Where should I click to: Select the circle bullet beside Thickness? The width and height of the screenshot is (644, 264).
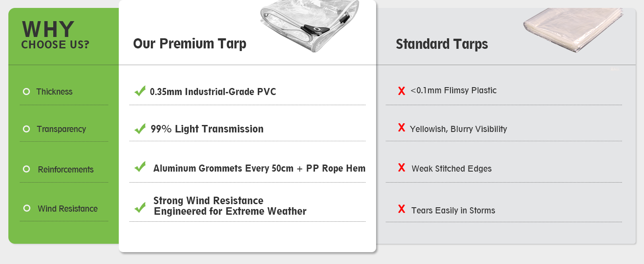click(x=26, y=92)
